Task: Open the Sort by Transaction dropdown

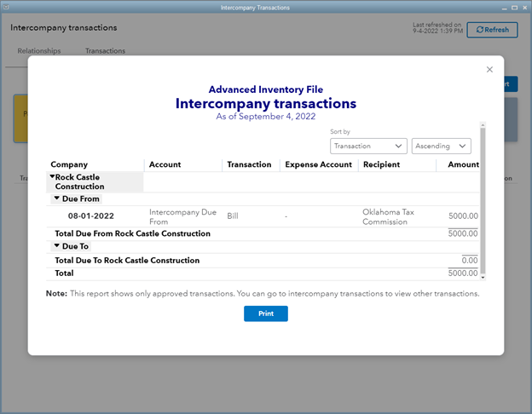Action: [x=367, y=147]
